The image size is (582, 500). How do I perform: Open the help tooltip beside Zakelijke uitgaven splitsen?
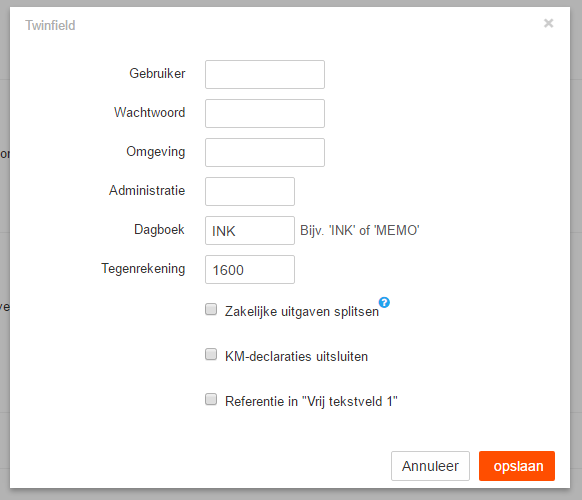(x=384, y=303)
